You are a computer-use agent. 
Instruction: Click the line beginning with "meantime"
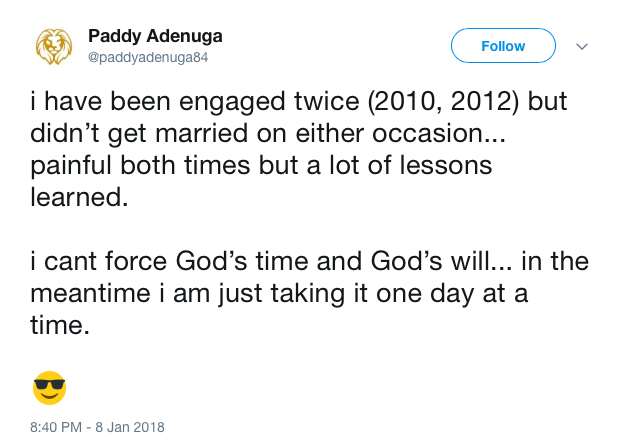279,293
